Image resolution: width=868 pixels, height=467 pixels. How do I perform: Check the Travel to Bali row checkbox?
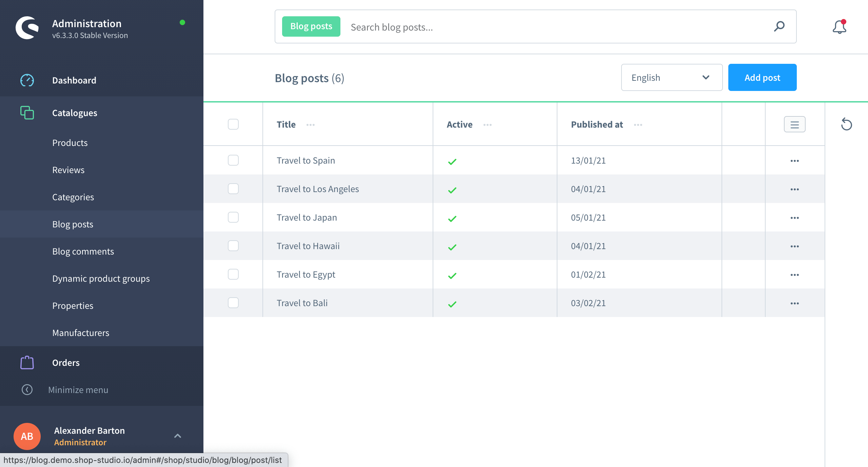coord(233,303)
